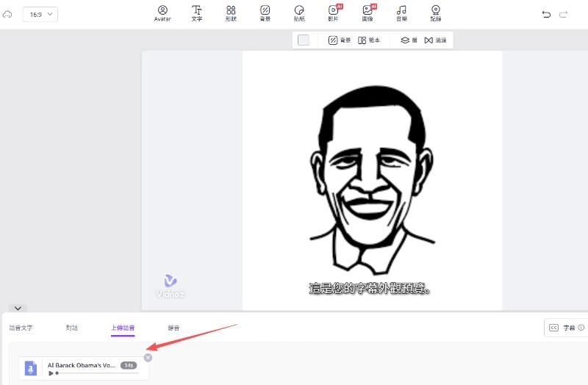This screenshot has width=588, height=385.
Task: Click the undo arrow
Action: point(546,14)
